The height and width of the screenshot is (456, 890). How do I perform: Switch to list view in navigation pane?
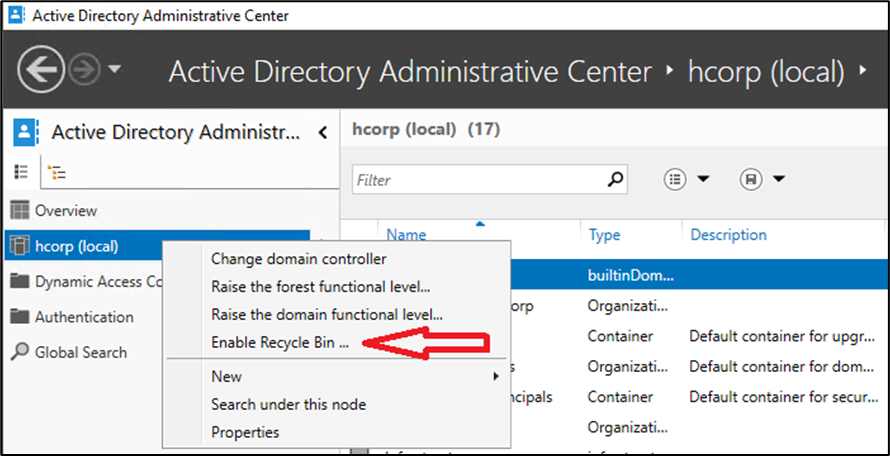(21, 172)
